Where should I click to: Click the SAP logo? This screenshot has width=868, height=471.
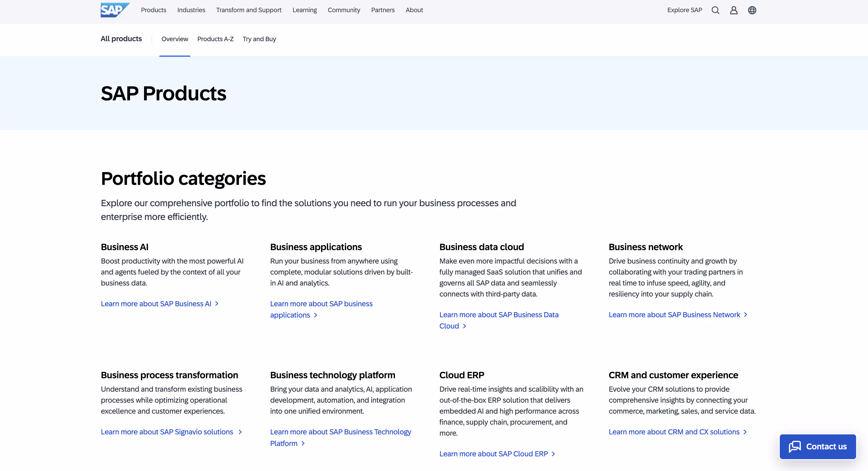[x=115, y=10]
